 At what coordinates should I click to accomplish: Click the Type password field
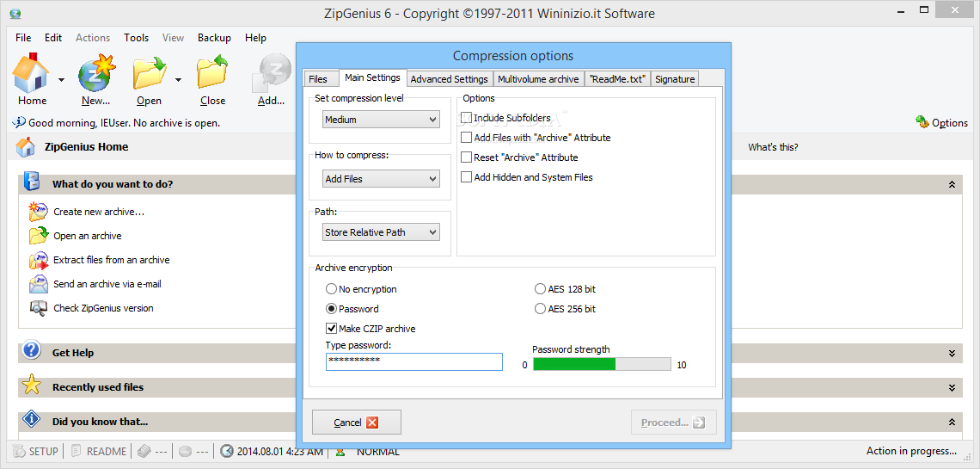coord(413,361)
